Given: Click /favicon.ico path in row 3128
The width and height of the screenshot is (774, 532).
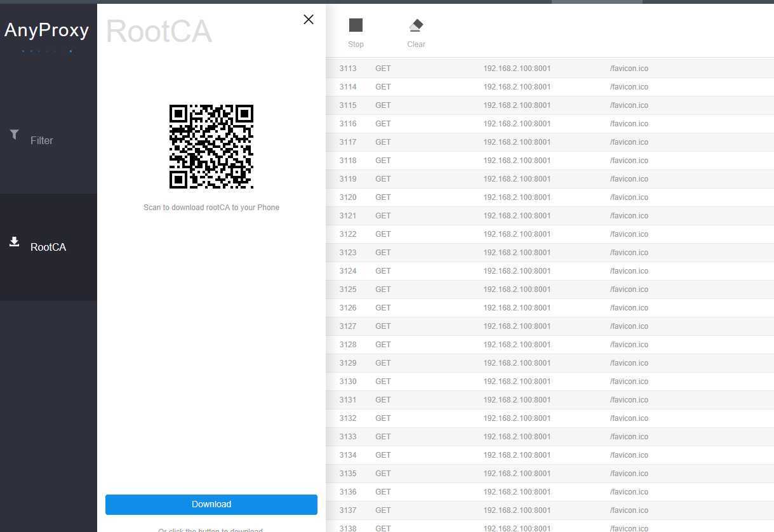Looking at the screenshot, I should (629, 345).
